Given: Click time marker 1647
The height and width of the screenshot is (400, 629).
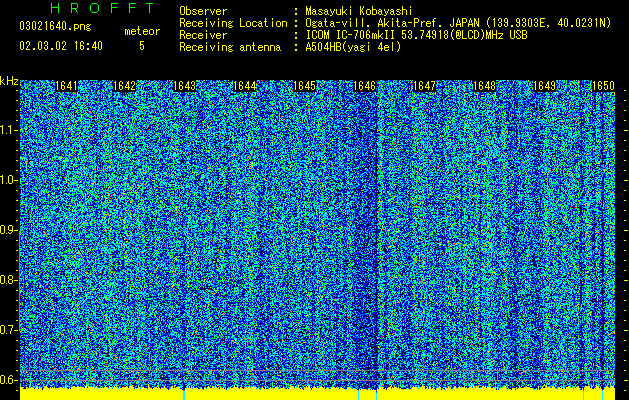Looking at the screenshot, I should 424,86.
